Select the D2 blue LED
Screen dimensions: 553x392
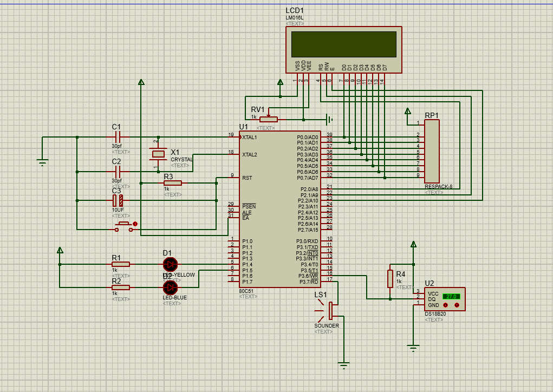pos(171,288)
